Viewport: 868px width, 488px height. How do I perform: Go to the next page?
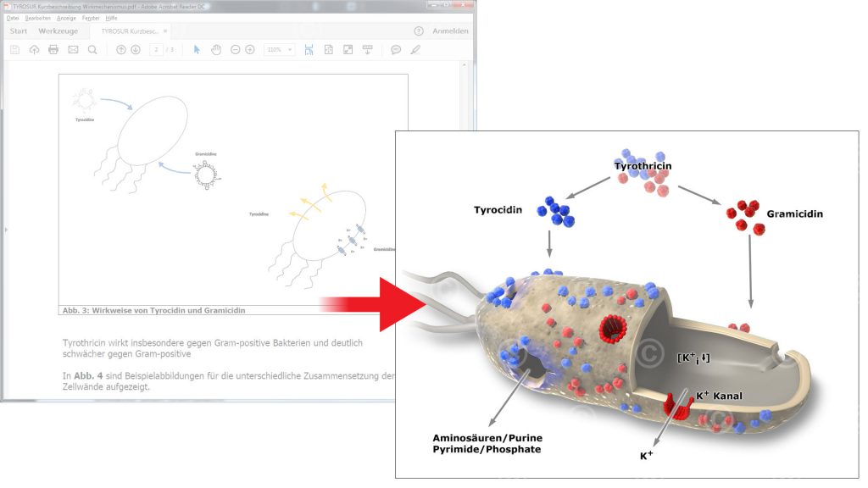click(135, 49)
